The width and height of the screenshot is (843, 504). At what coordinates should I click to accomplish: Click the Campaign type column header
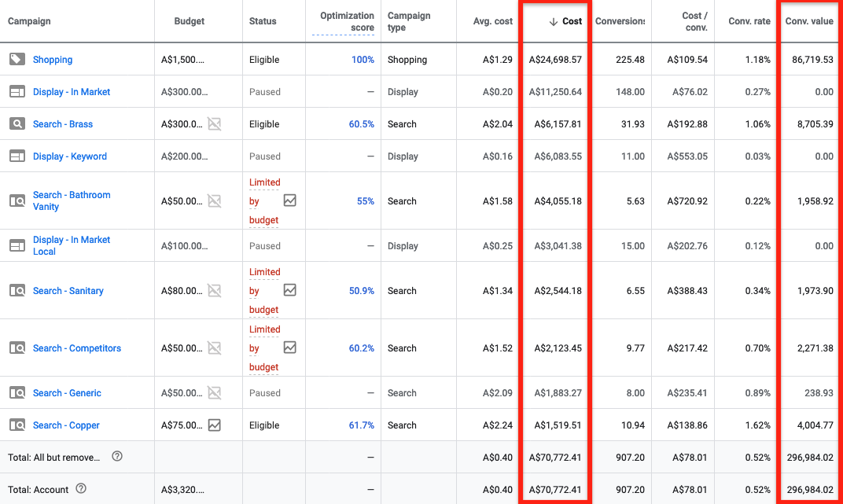tap(407, 21)
